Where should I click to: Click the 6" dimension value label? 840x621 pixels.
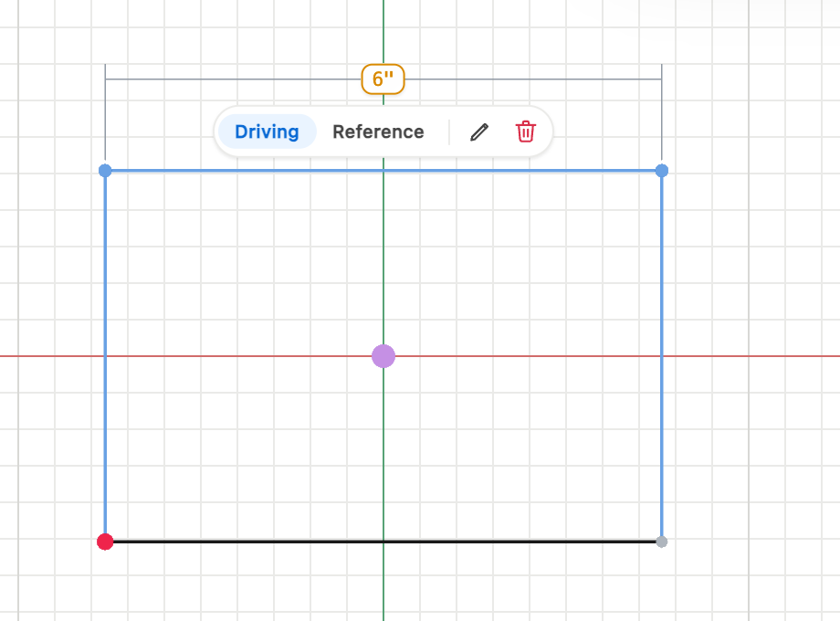tap(383, 79)
